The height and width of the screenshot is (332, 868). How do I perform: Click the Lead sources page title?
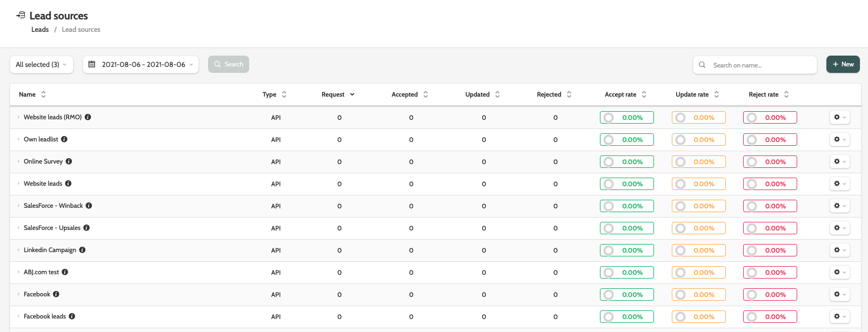point(58,16)
